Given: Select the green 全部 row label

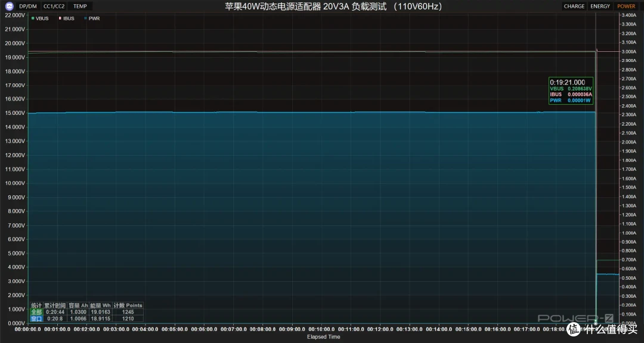Looking at the screenshot, I should [36, 312].
